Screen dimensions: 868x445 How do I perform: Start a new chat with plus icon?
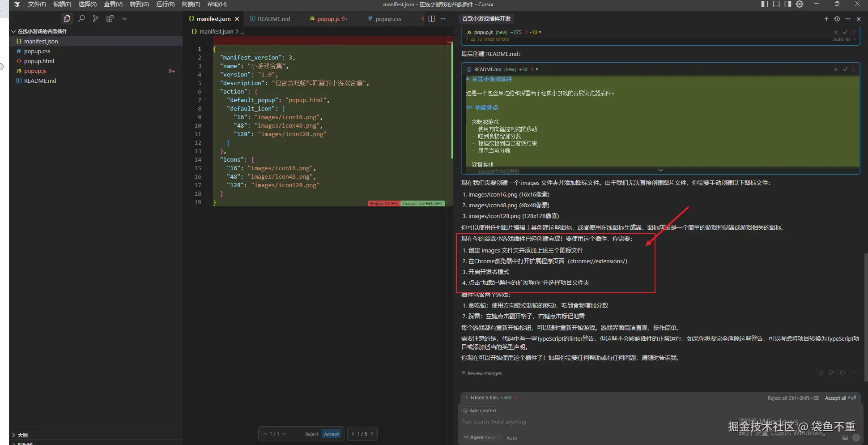[x=826, y=19]
